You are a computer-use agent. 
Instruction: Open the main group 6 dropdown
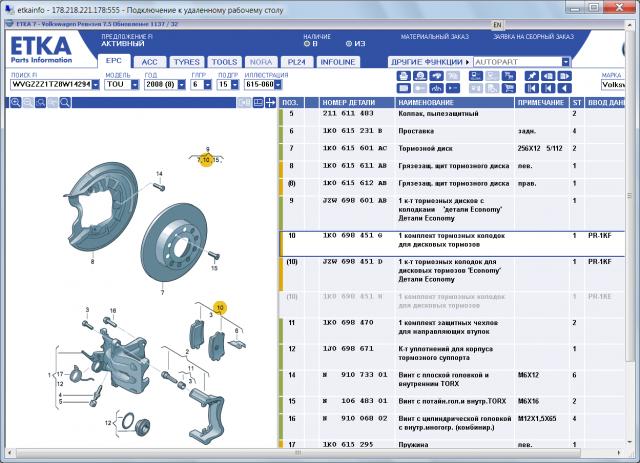point(208,85)
